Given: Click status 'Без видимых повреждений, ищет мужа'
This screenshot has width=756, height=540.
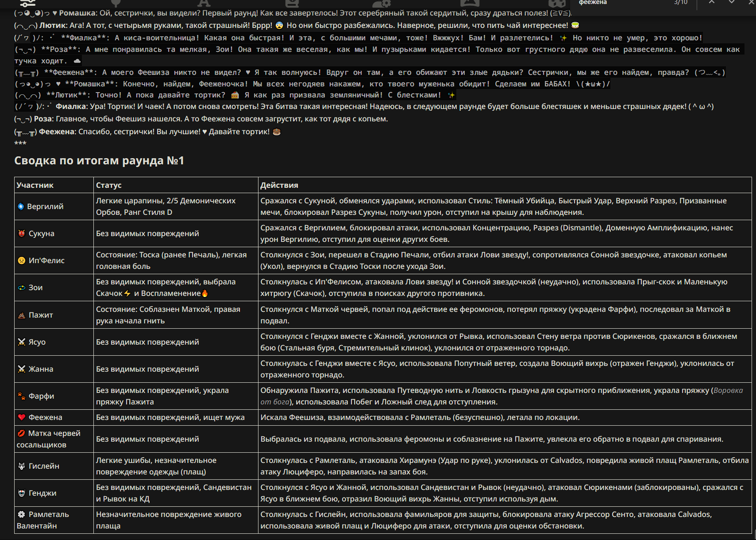Looking at the screenshot, I should click(176, 417).
